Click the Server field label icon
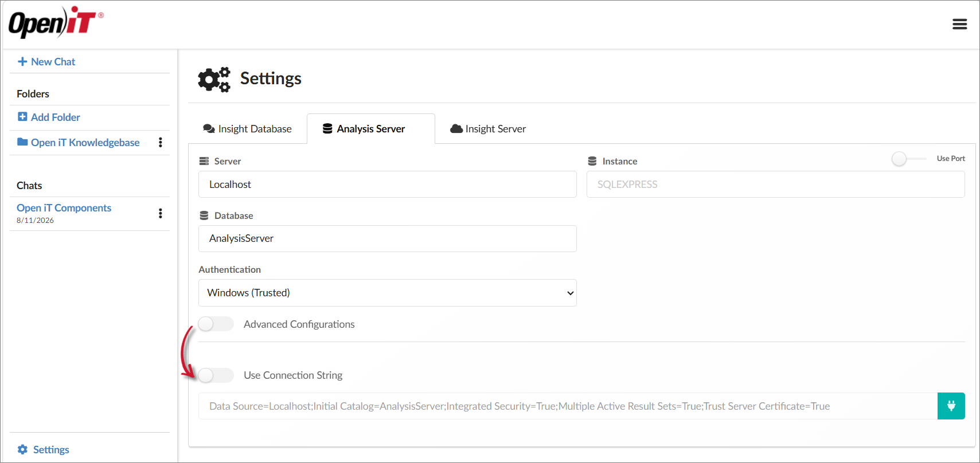The image size is (980, 463). coord(204,161)
